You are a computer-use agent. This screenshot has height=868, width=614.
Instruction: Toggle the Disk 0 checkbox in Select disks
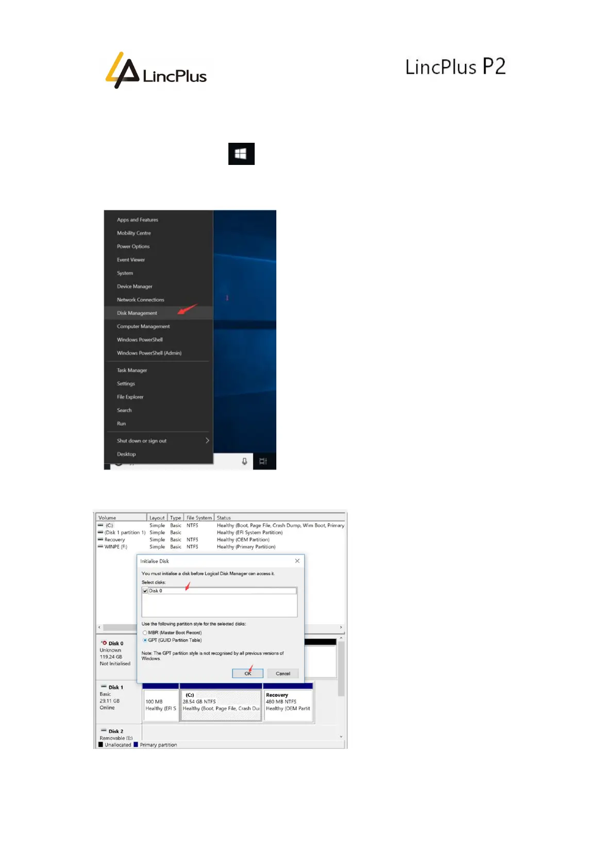pyautogui.click(x=145, y=591)
